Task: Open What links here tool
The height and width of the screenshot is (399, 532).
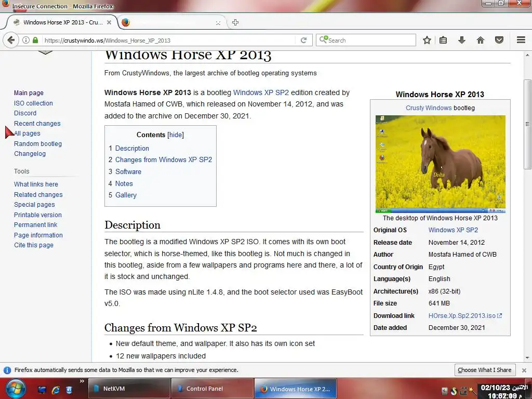Action: [36, 184]
